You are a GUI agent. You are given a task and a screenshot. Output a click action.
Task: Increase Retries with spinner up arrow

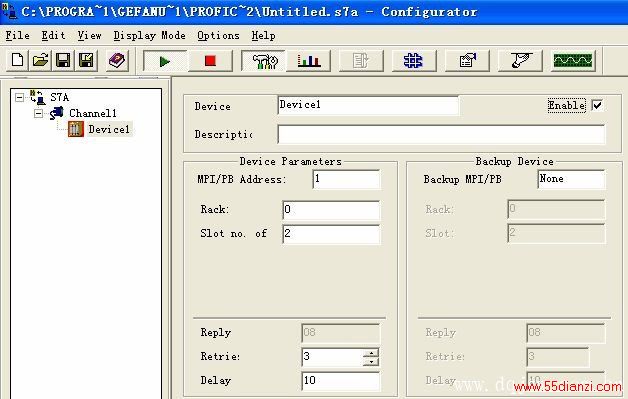371,353
